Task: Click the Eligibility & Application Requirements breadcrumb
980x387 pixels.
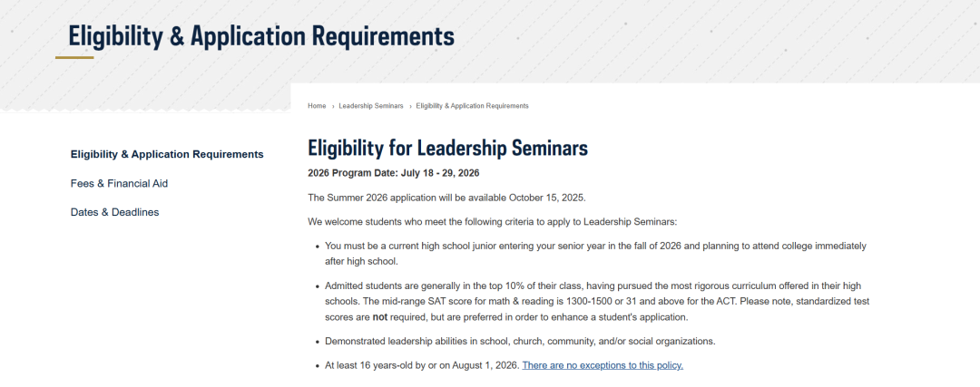Action: [x=472, y=106]
